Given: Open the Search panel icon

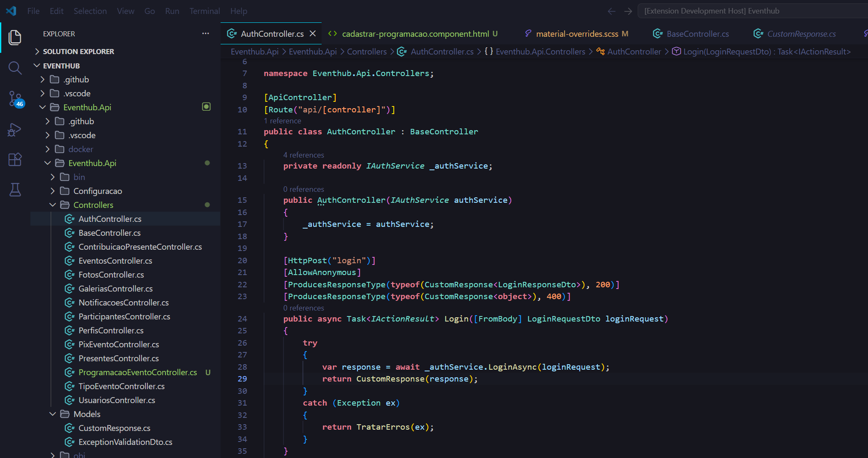Looking at the screenshot, I should (x=15, y=68).
